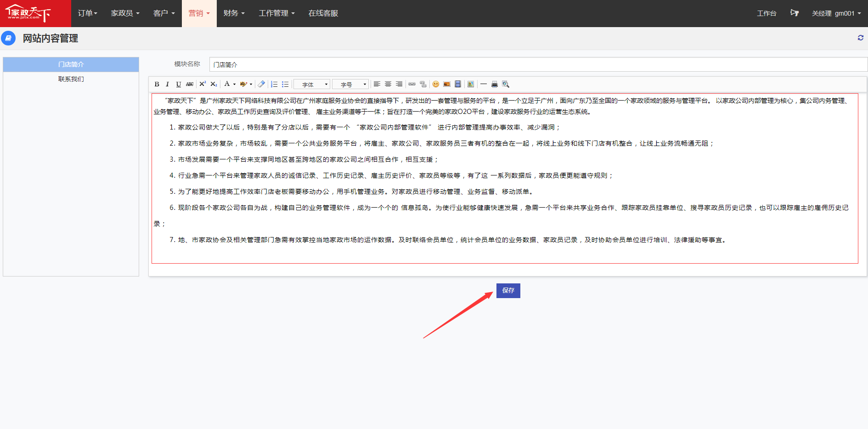Image resolution: width=868 pixels, height=429 pixels.
Task: Apply strikethrough formatting
Action: pyautogui.click(x=189, y=84)
